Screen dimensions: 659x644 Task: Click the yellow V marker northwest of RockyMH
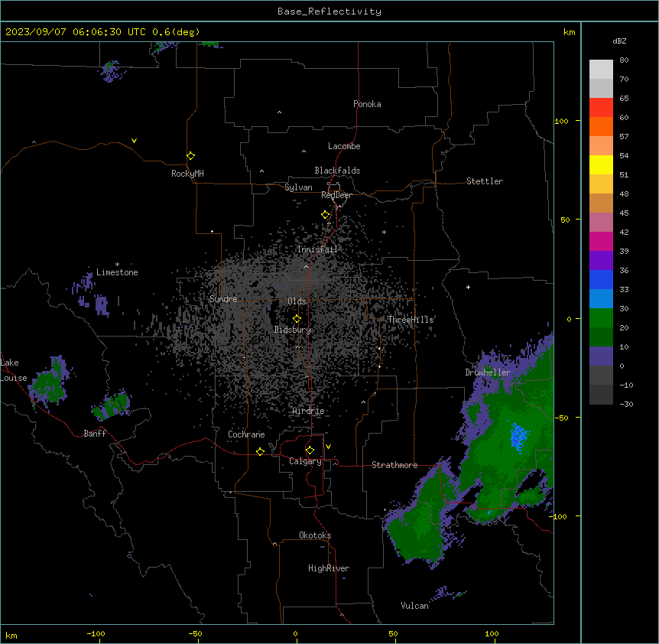134,141
